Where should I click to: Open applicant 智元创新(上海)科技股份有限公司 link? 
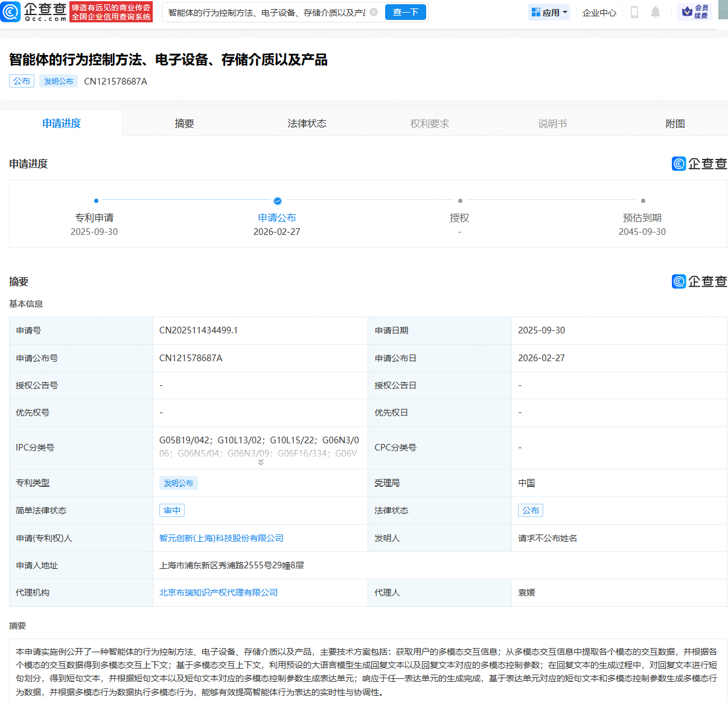[221, 538]
